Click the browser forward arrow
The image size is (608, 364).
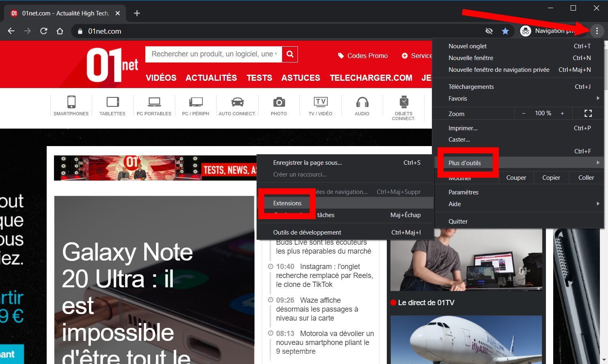coord(27,31)
